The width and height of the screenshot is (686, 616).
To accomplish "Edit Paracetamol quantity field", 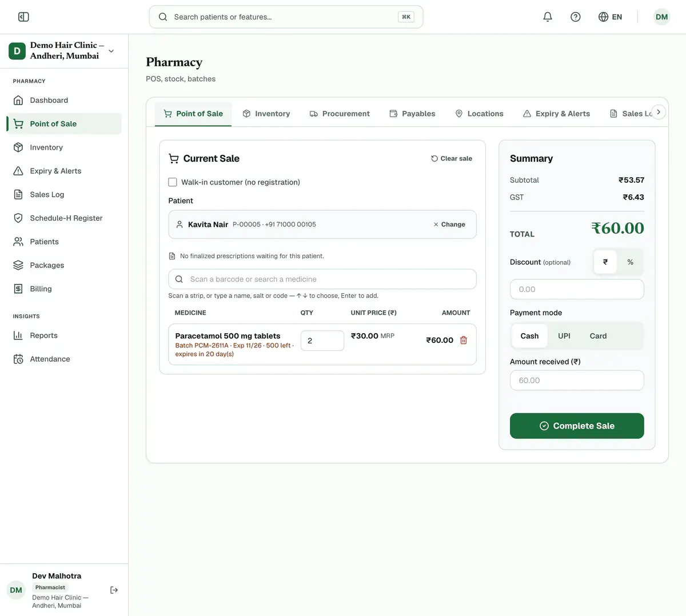I will coord(322,341).
